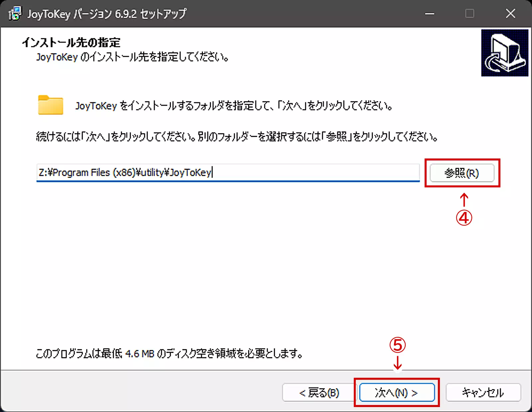This screenshot has width=532, height=412.
Task: Click the red circled number ④ marker
Action: pos(464,218)
